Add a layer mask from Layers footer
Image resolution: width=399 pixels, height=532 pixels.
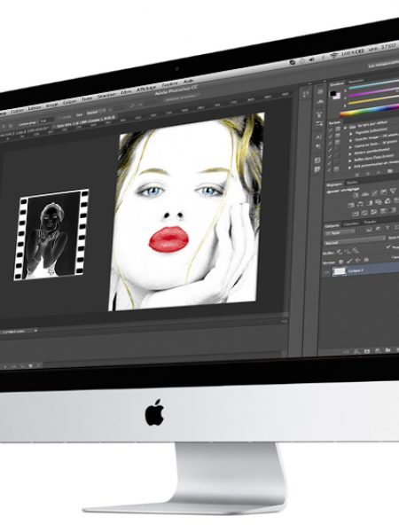pos(367,351)
